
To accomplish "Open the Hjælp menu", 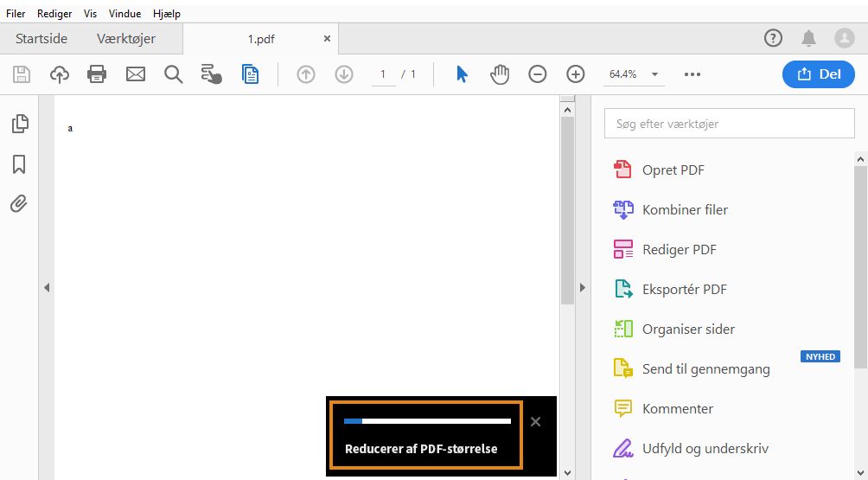I will 167,14.
